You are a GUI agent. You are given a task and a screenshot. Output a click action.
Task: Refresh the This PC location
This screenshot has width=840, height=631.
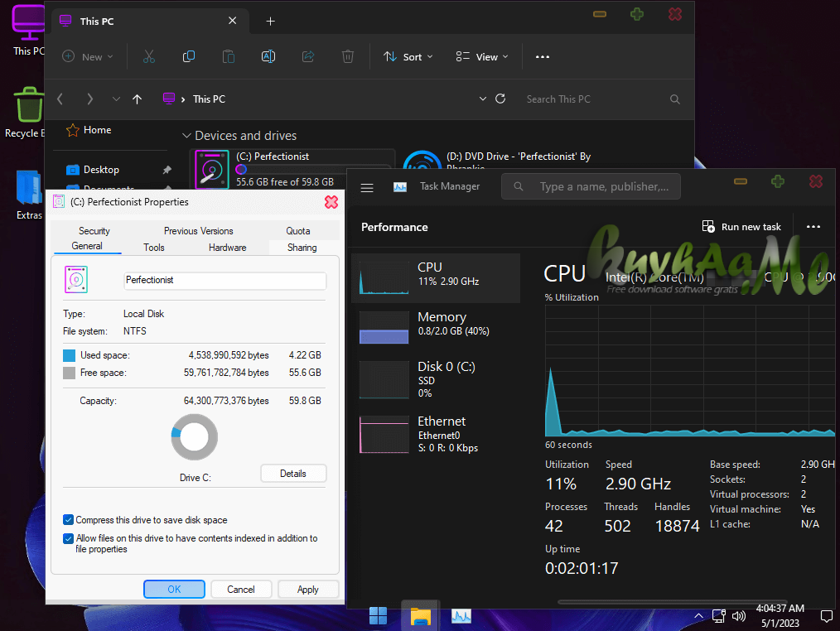click(x=500, y=99)
